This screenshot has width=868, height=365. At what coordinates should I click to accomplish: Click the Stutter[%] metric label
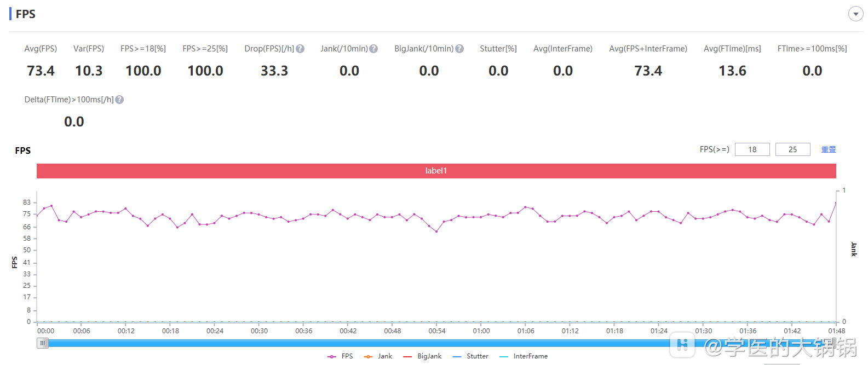tap(498, 49)
